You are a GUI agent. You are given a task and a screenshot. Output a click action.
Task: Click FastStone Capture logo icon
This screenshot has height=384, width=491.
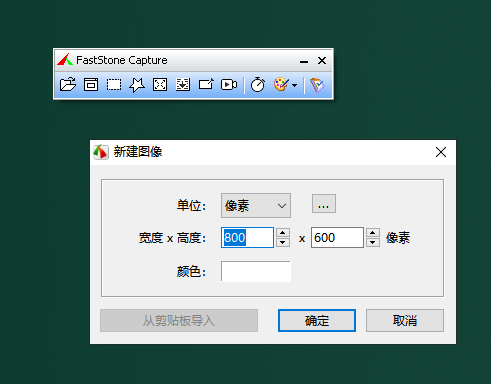pyautogui.click(x=65, y=60)
